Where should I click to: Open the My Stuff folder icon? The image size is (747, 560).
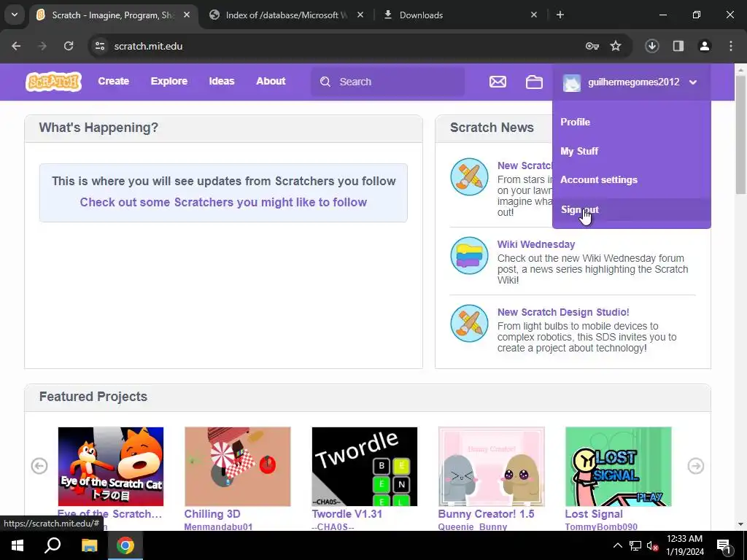[534, 82]
